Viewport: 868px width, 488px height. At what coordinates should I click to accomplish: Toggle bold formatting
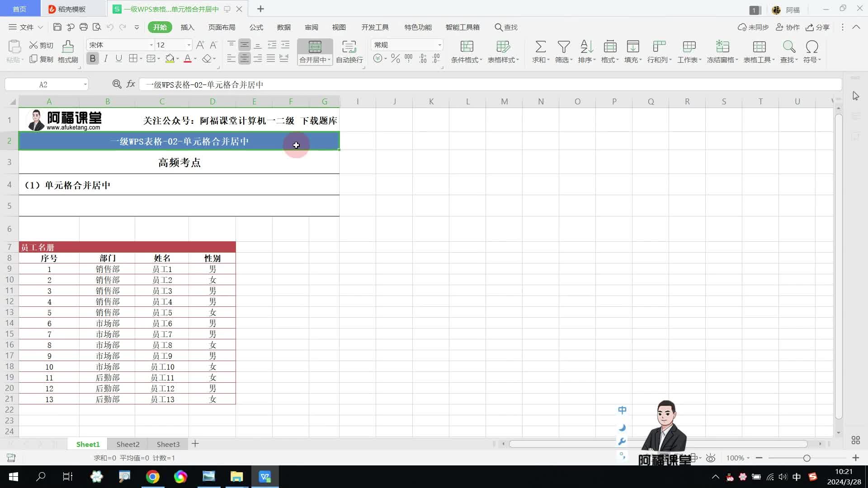coord(93,58)
